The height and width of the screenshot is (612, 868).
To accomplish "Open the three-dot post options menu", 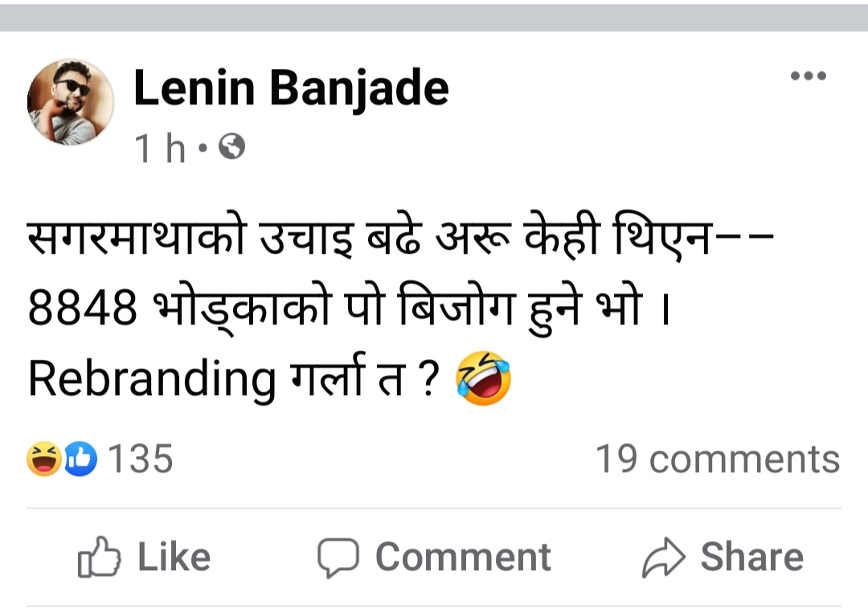I will [808, 76].
